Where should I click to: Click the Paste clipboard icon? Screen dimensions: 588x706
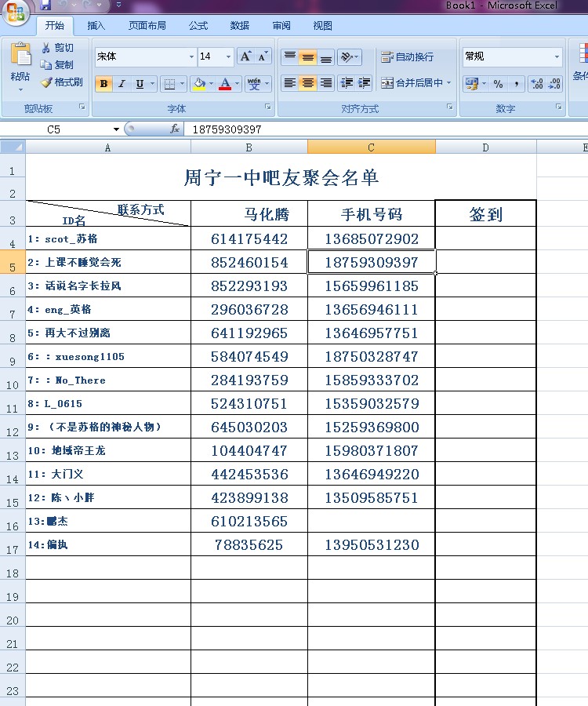coord(20,54)
